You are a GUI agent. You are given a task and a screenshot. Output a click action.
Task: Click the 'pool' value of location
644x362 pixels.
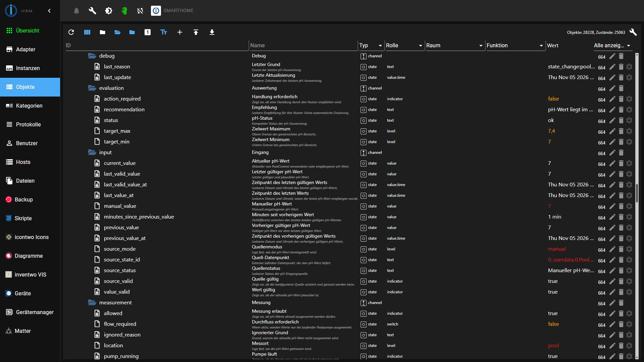[x=553, y=346]
